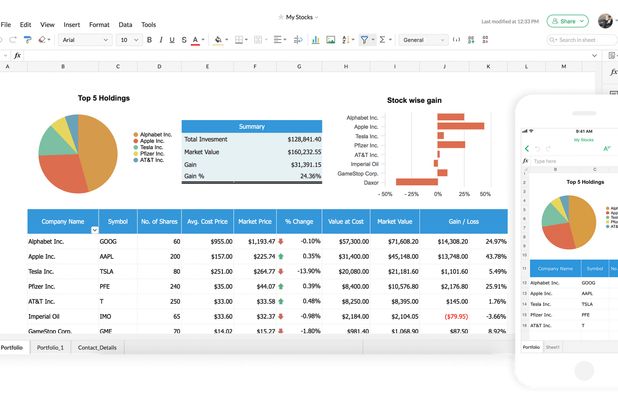Toggle Underline formatting
618x394 pixels.
point(172,40)
